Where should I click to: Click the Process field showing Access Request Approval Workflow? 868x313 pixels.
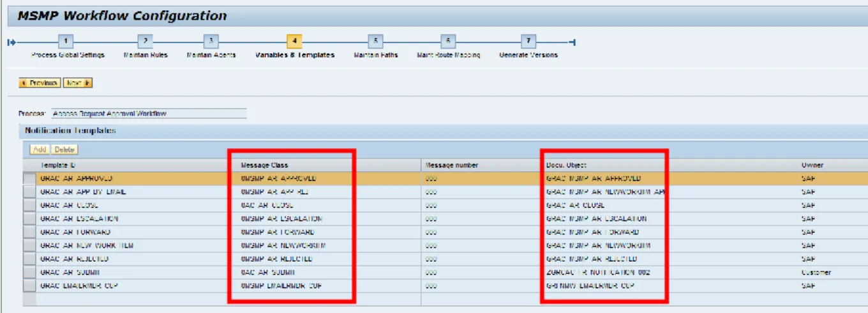148,114
